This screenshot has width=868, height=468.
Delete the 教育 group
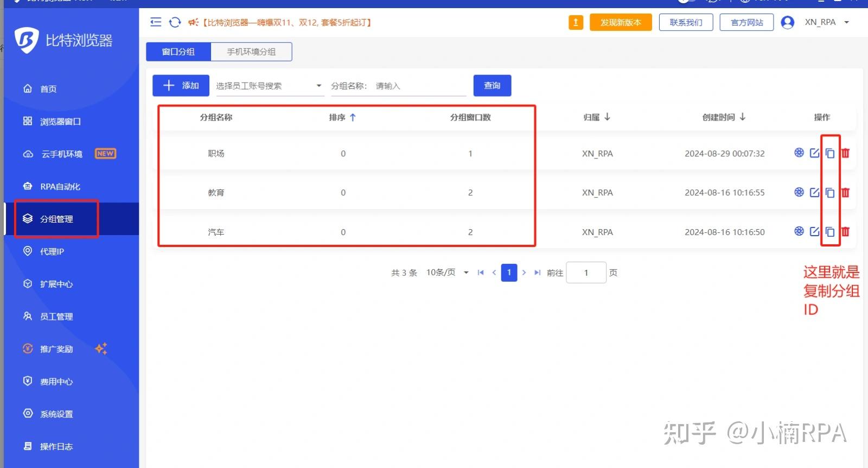point(845,193)
